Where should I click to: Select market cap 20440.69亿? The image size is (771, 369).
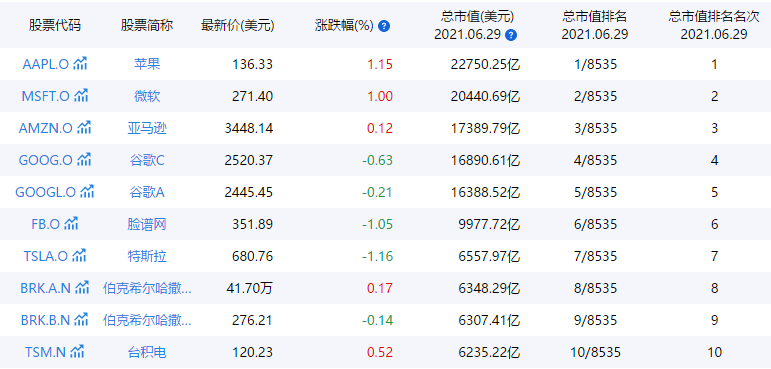coord(485,96)
